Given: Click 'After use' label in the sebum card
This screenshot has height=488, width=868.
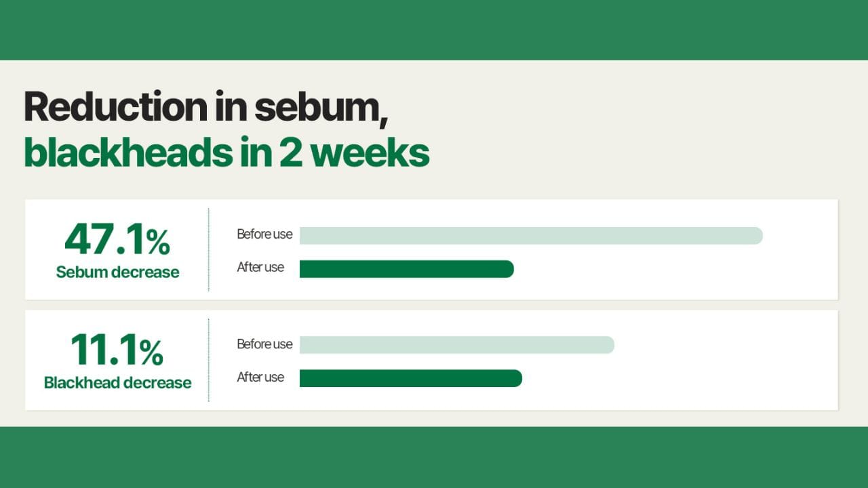Looking at the screenshot, I should pos(260,268).
